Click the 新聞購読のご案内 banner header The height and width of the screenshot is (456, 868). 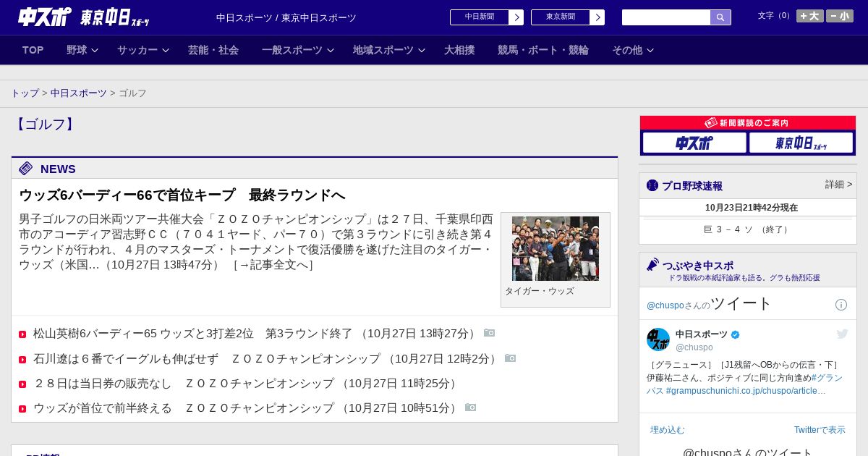click(x=748, y=123)
